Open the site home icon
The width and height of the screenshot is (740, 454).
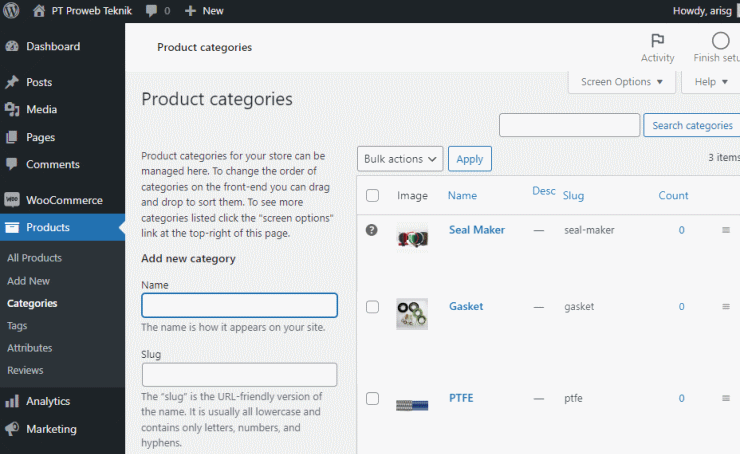coord(39,10)
